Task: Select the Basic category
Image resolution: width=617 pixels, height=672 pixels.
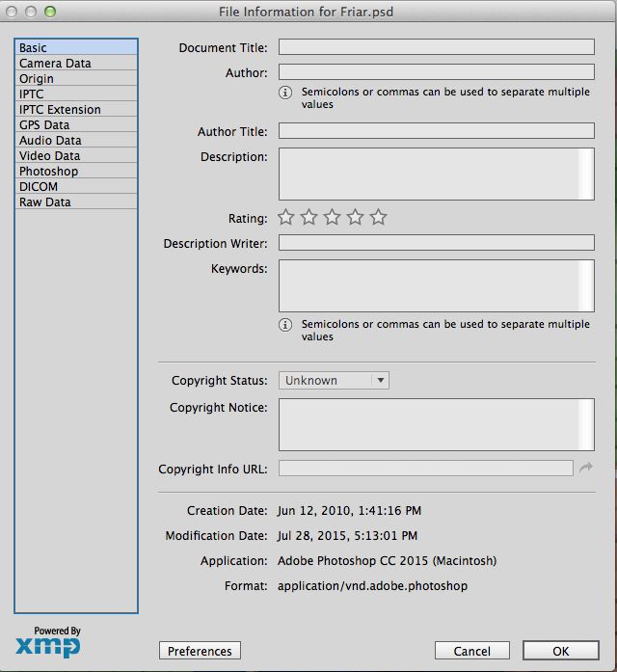Action: (76, 47)
